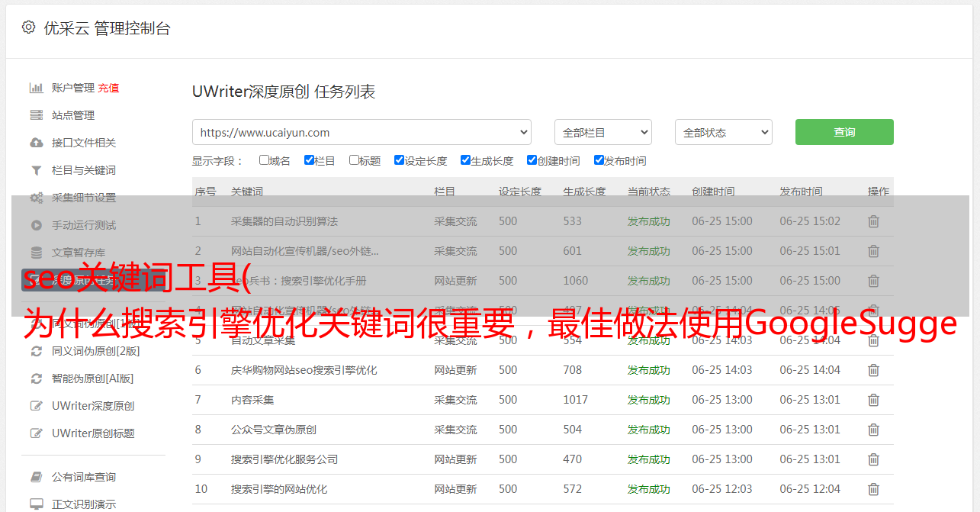Click the 智能伪原创[AI版] refresh icon
980x512 pixels.
(36, 378)
